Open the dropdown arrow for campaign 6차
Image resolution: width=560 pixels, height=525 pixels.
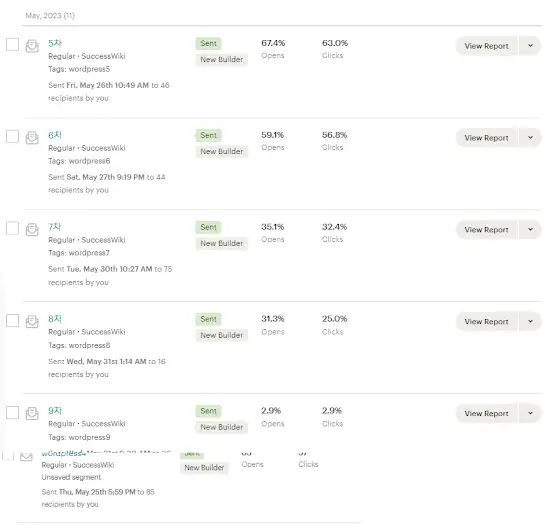(x=530, y=138)
